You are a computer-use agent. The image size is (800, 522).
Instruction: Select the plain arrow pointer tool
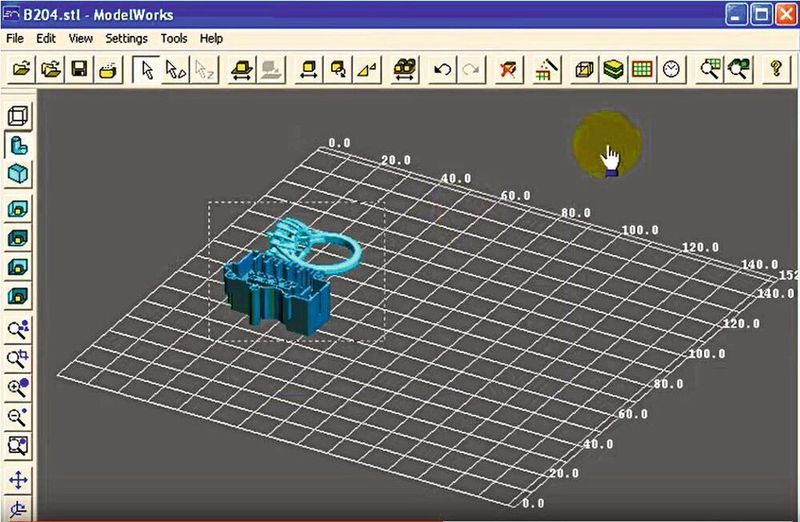147,69
